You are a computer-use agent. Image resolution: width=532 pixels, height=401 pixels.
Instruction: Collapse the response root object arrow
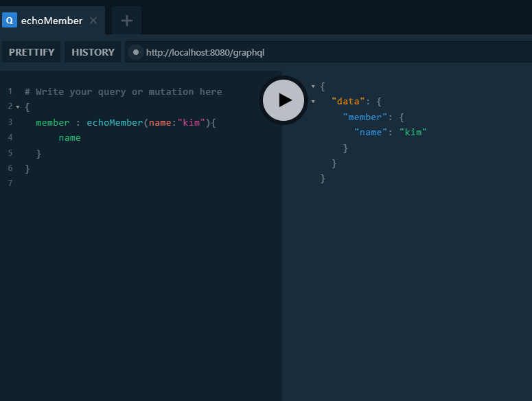point(313,86)
